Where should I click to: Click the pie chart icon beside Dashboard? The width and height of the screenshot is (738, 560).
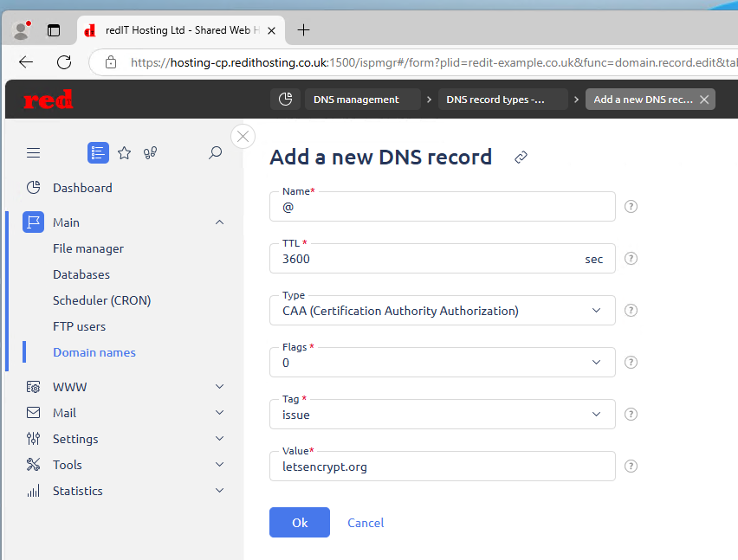pyautogui.click(x=33, y=187)
